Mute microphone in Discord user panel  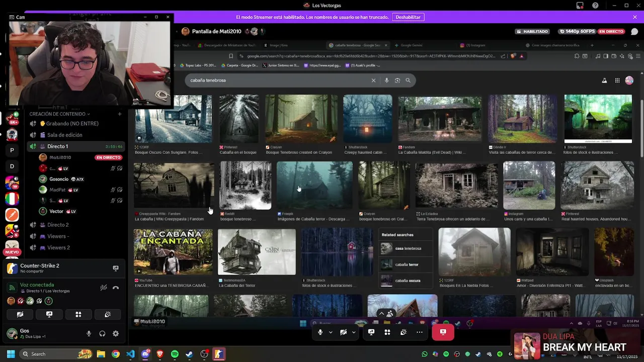tap(89, 333)
